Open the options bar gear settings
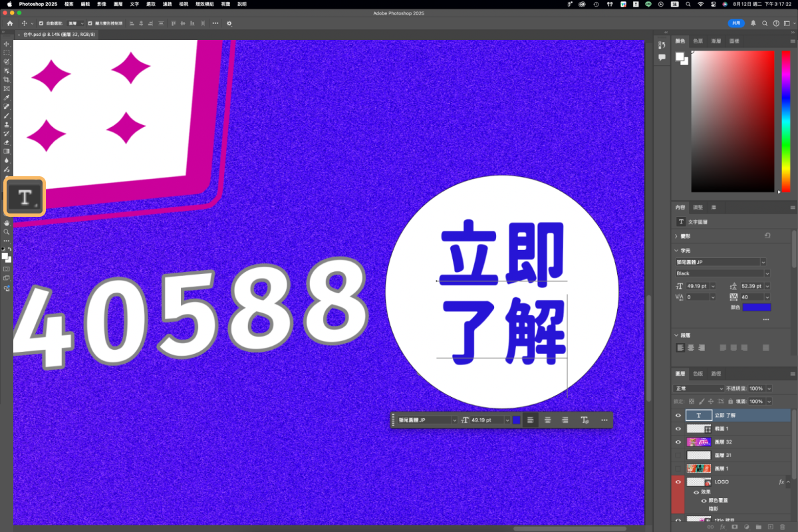798x532 pixels. [x=229, y=23]
